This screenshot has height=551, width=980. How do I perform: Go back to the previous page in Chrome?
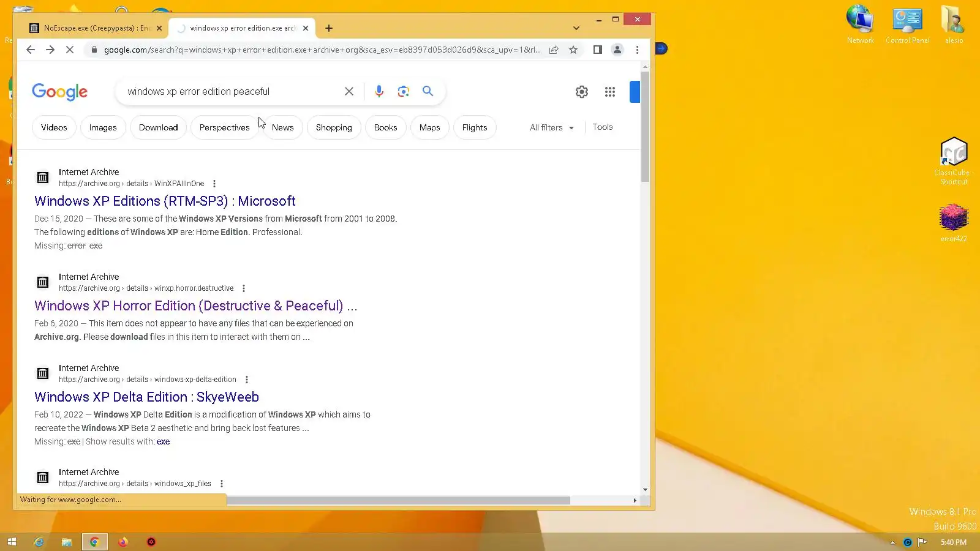click(x=31, y=50)
